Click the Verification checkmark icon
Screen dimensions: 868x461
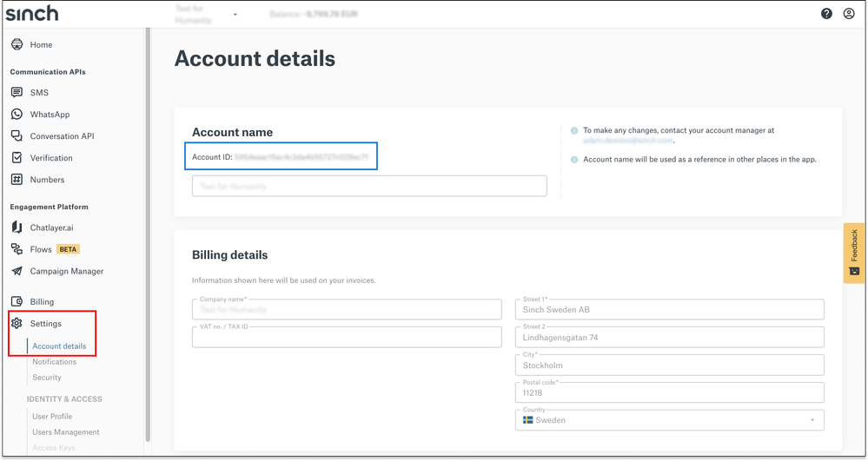point(17,158)
